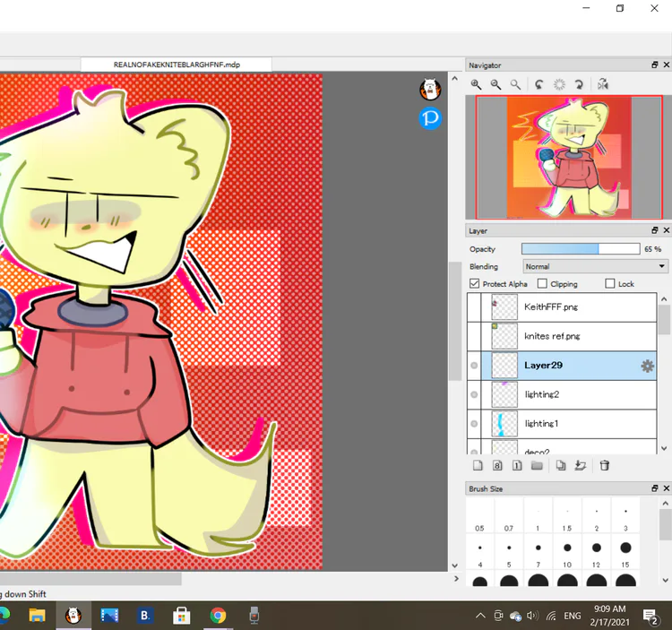Click the Navigator preview thumbnail

pyautogui.click(x=569, y=158)
